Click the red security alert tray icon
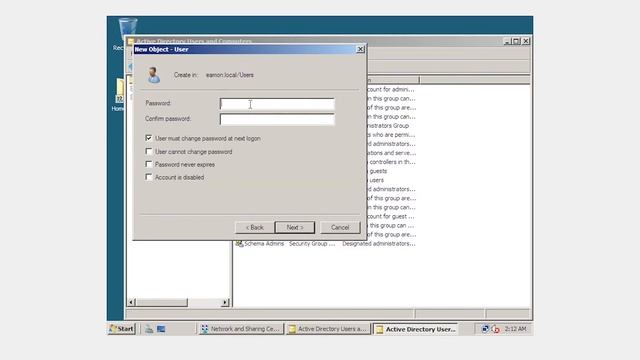The width and height of the screenshot is (640, 360). tap(495, 329)
